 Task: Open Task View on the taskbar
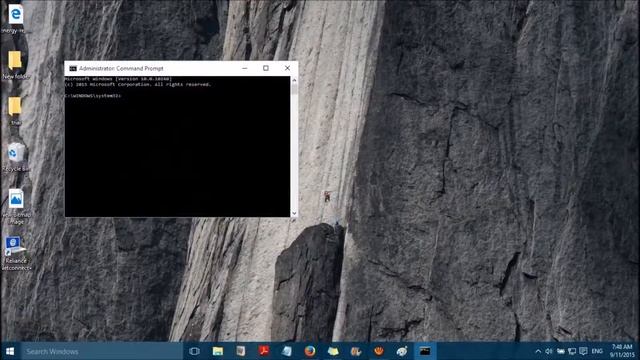click(194, 351)
